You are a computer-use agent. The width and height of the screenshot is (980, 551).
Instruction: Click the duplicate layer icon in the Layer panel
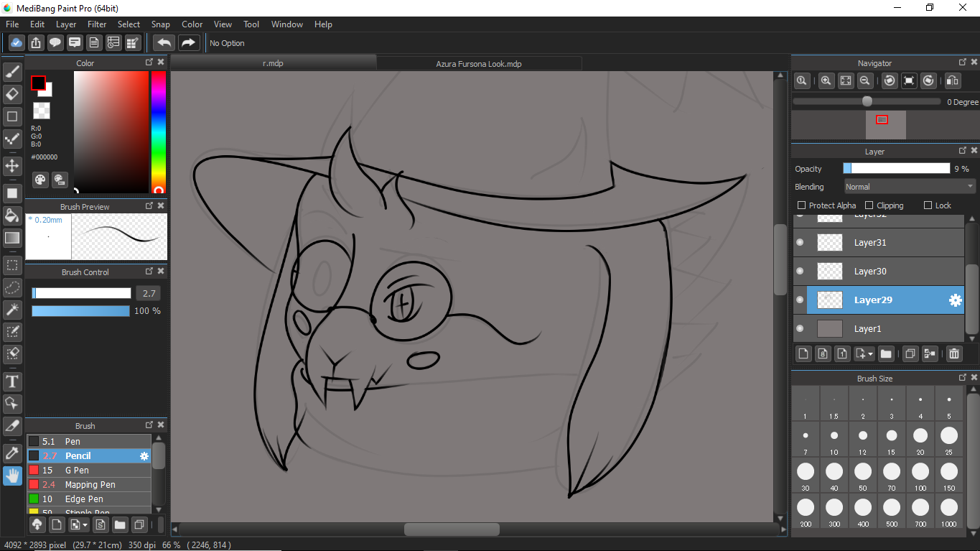tap(910, 353)
